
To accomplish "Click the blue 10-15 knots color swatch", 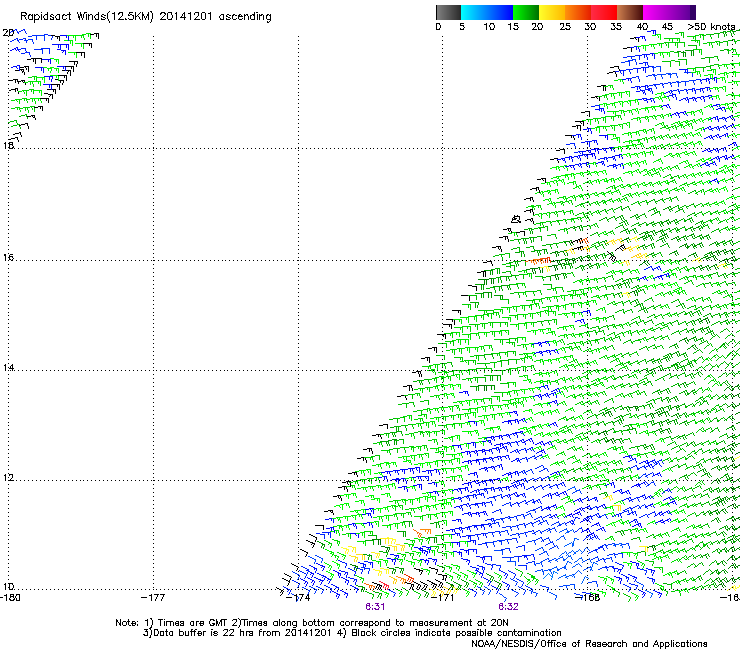I will [x=500, y=12].
